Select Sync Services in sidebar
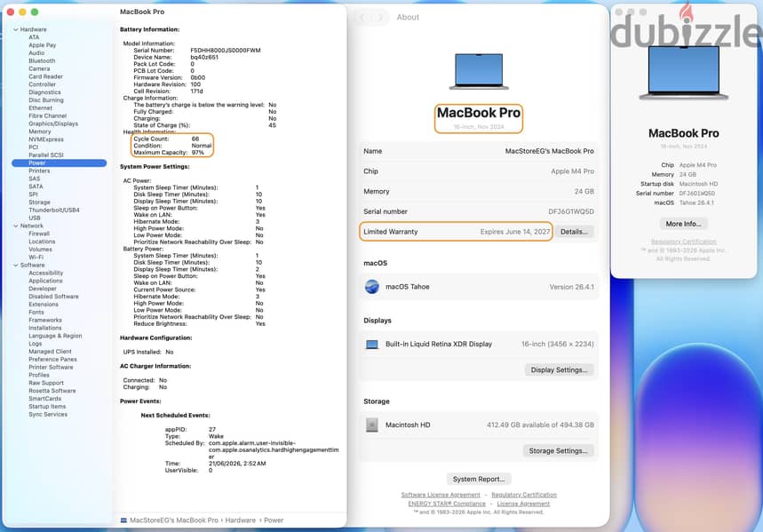 (48, 414)
